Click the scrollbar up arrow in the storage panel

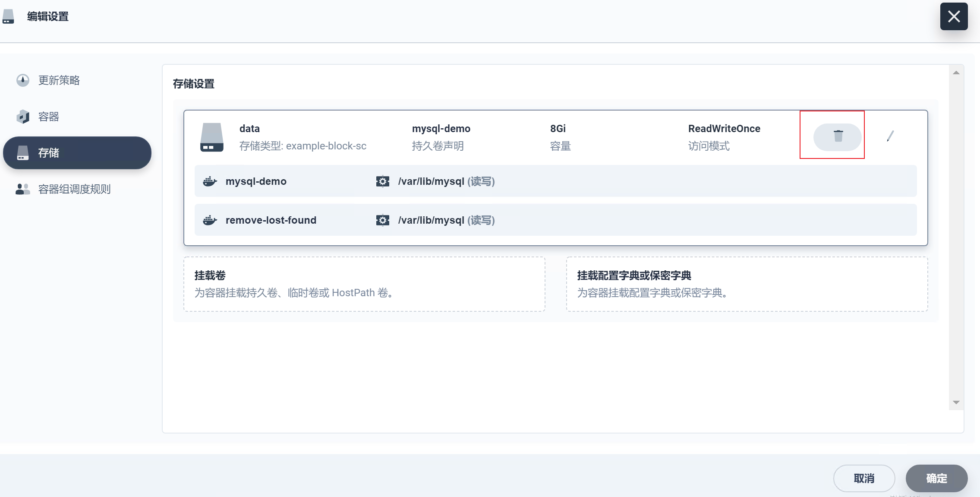956,73
